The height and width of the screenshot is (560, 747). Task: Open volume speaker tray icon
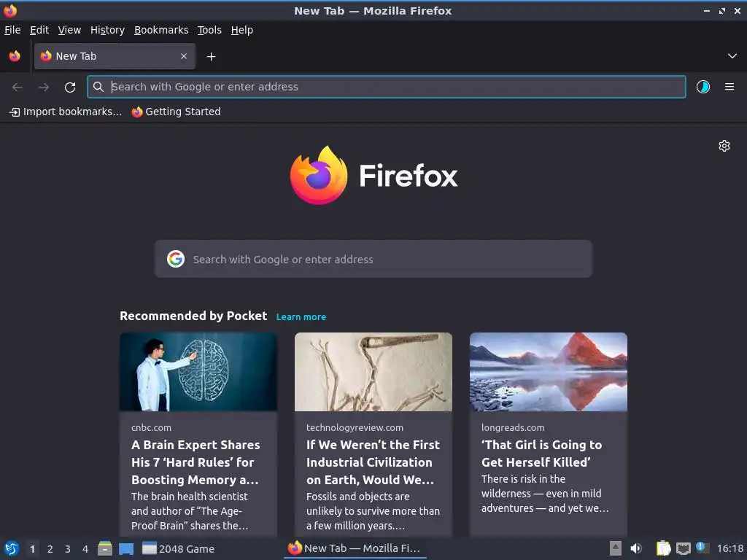pyautogui.click(x=636, y=548)
